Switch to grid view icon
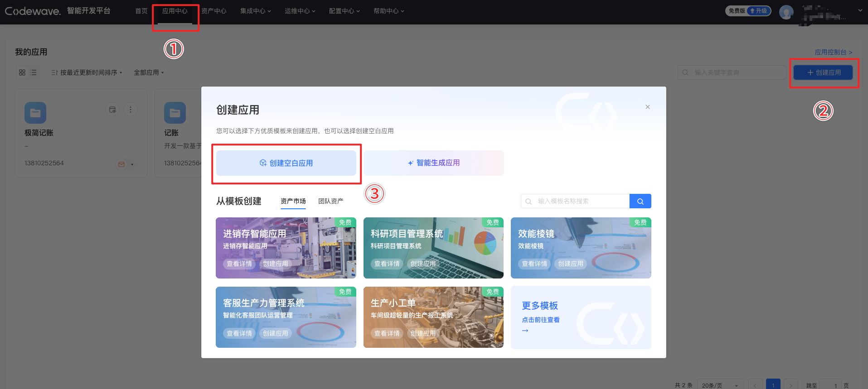The width and height of the screenshot is (868, 389). (x=22, y=72)
